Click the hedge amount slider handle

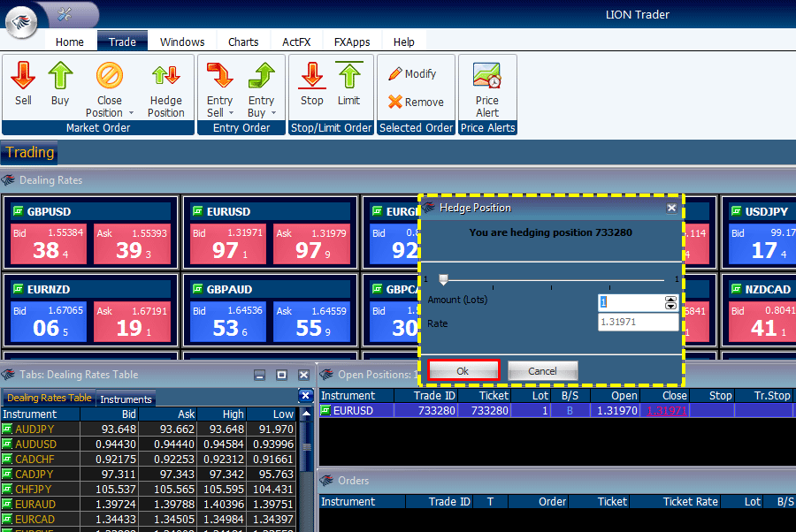click(443, 279)
